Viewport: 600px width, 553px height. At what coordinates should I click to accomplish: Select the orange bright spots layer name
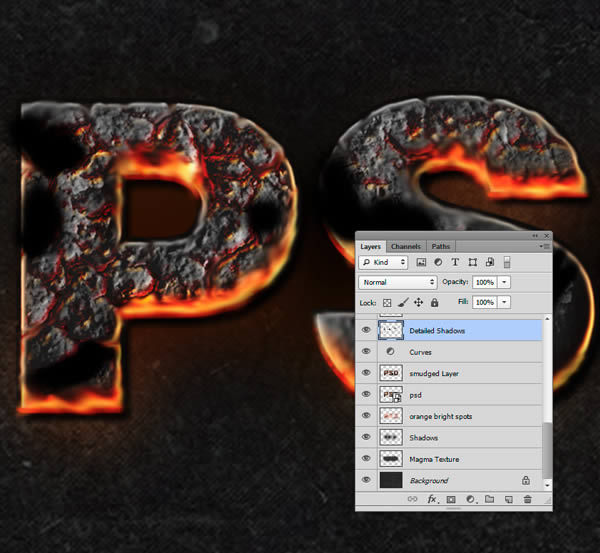pyautogui.click(x=440, y=416)
